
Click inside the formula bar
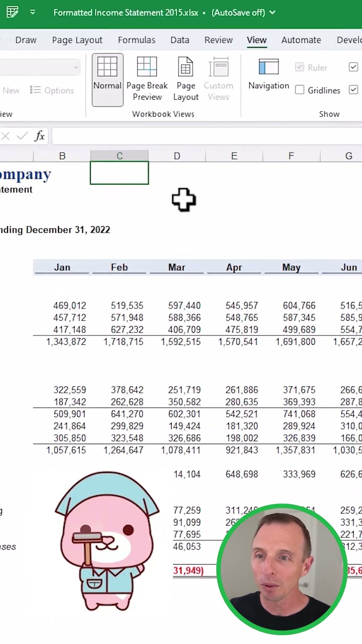pyautogui.click(x=201, y=136)
